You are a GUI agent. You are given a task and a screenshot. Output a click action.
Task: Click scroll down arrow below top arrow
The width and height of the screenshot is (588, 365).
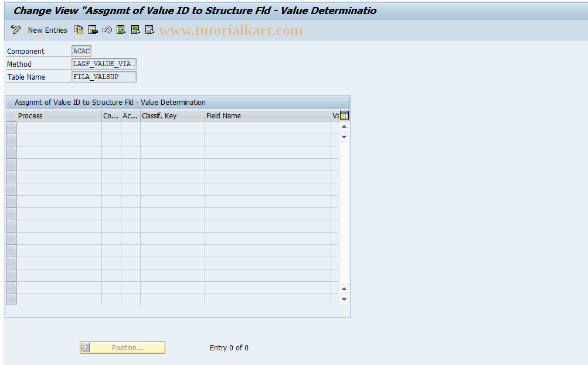click(x=344, y=137)
